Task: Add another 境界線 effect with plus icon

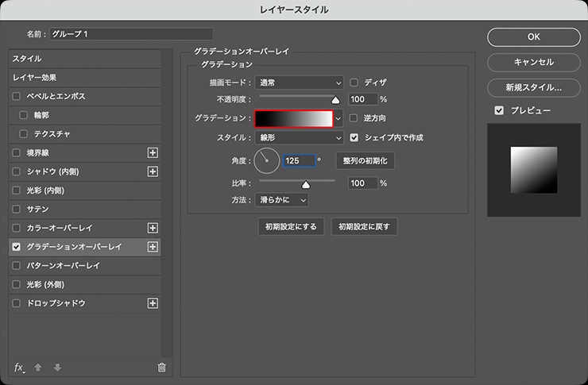Action: pyautogui.click(x=153, y=152)
